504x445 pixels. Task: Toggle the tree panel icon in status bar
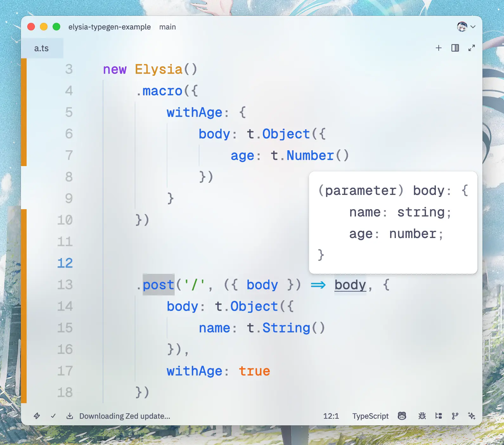tap(439, 416)
